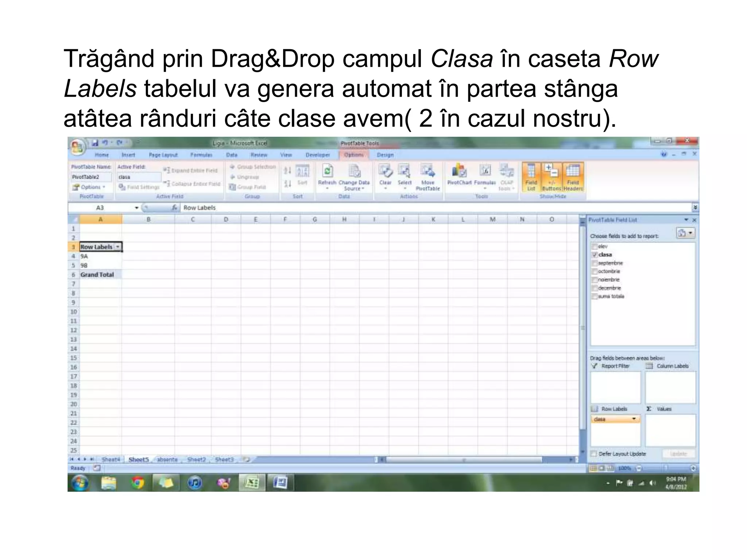Toggle the Field Headers button
747x560 pixels.
573,177
